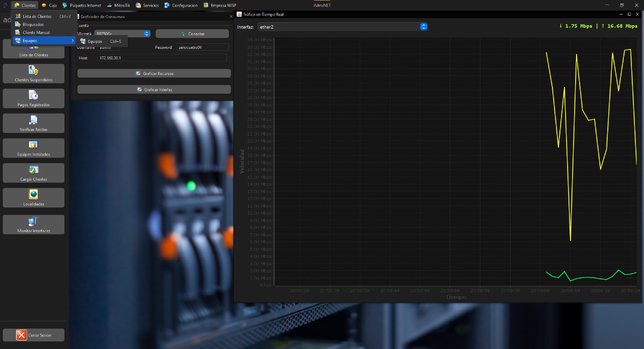
Task: Click the red Cerrar Sesion X icon
Action: [21, 335]
